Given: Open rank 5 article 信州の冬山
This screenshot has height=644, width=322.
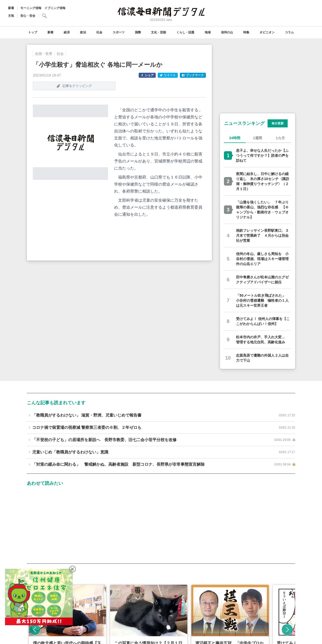Looking at the screenshot, I should (258, 259).
